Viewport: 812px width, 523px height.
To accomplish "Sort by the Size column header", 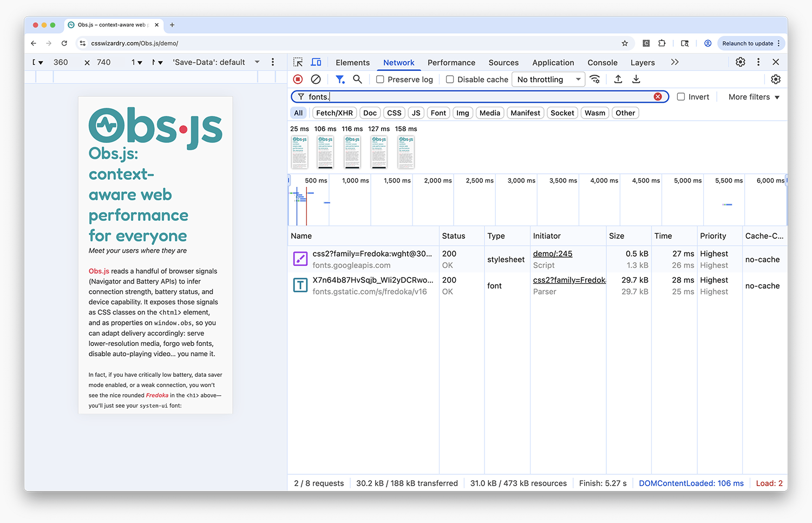I will click(x=628, y=236).
